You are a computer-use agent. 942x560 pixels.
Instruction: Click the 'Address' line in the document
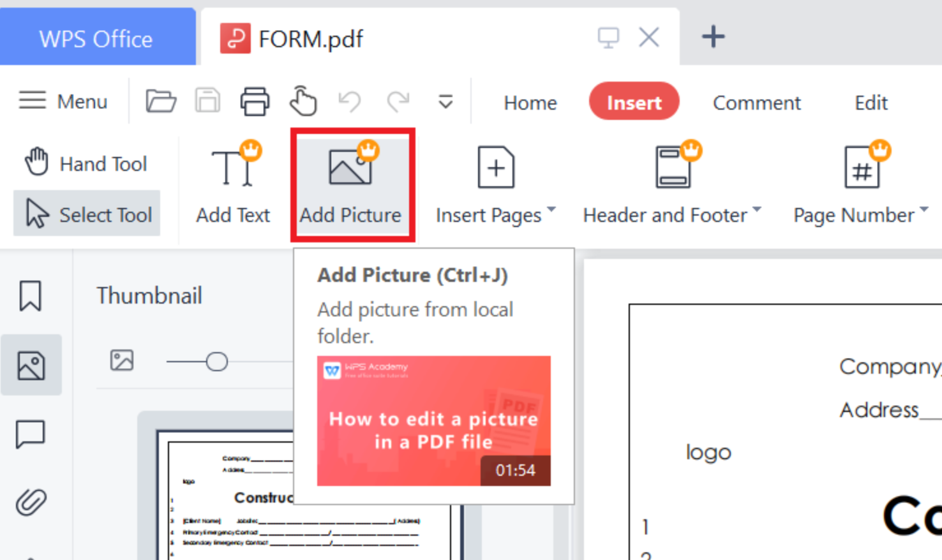[890, 409]
